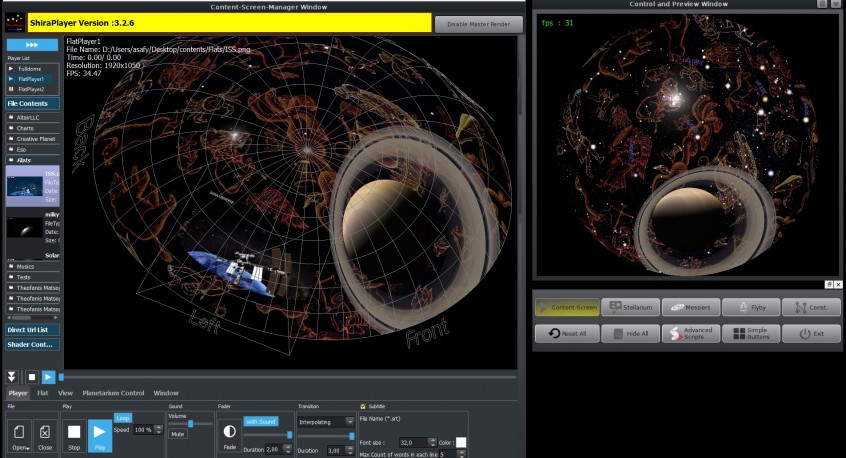The width and height of the screenshot is (846, 458).
Task: Launch the Flyby mode
Action: point(751,307)
